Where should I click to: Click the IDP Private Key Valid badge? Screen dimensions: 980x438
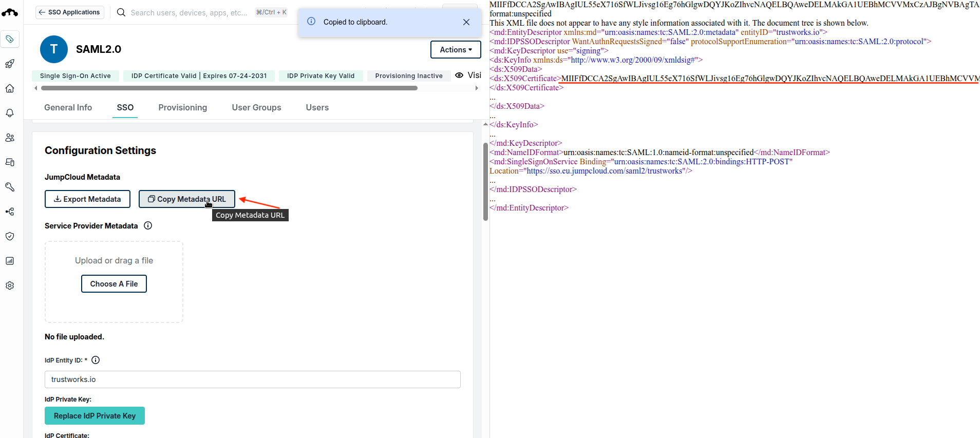tap(321, 76)
